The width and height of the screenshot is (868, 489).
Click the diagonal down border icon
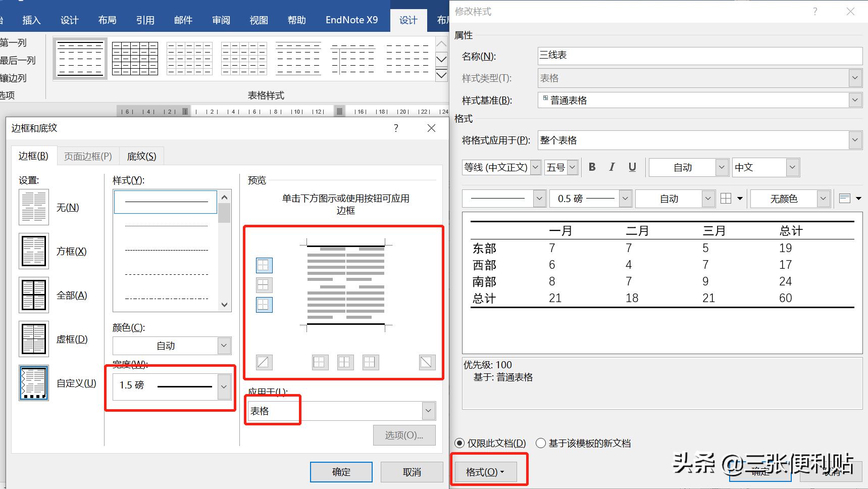427,362
